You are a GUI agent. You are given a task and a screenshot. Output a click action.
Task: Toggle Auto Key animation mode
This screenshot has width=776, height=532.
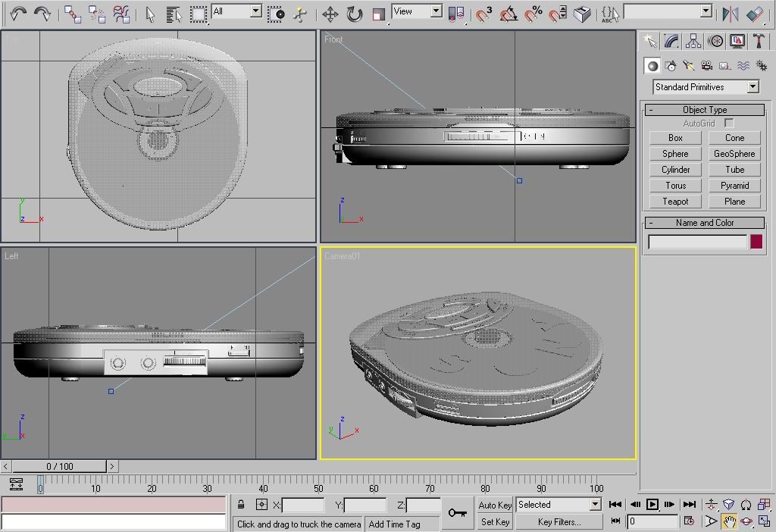495,505
